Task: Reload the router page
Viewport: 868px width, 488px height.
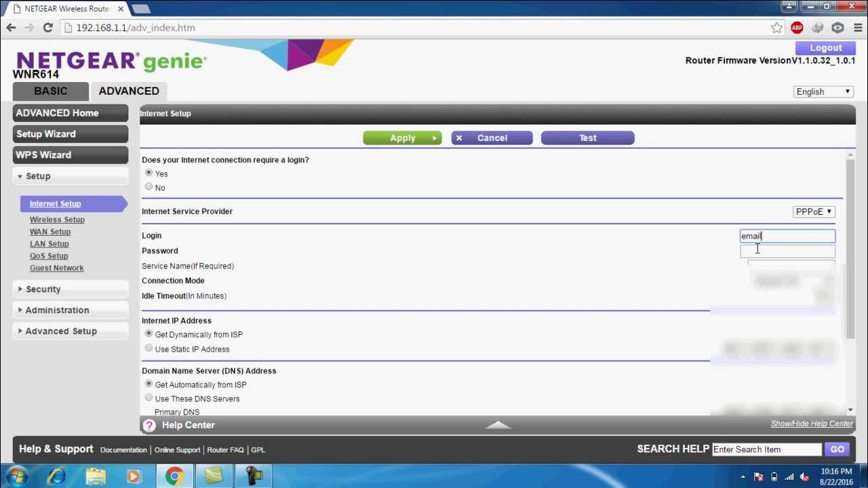Action: (47, 28)
